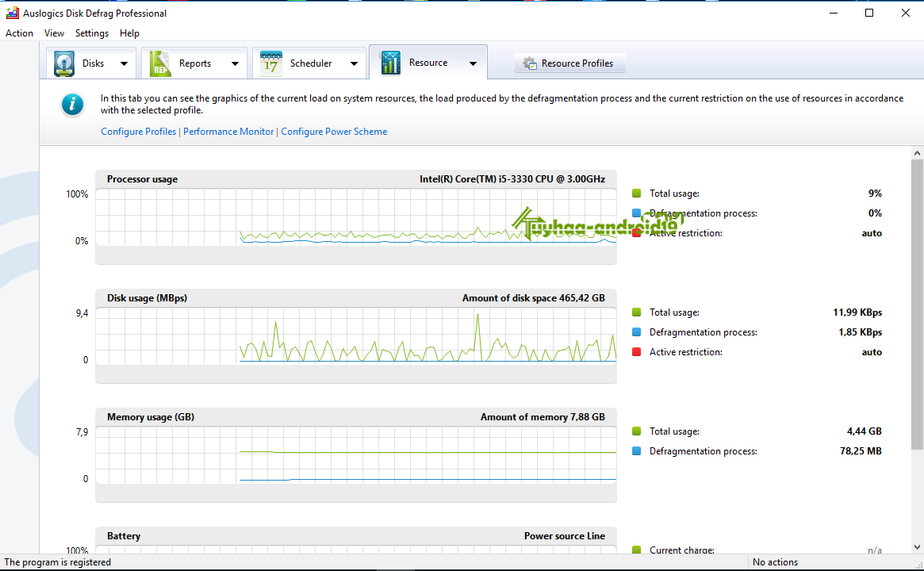Click the Auslogics app title icon

coord(12,13)
